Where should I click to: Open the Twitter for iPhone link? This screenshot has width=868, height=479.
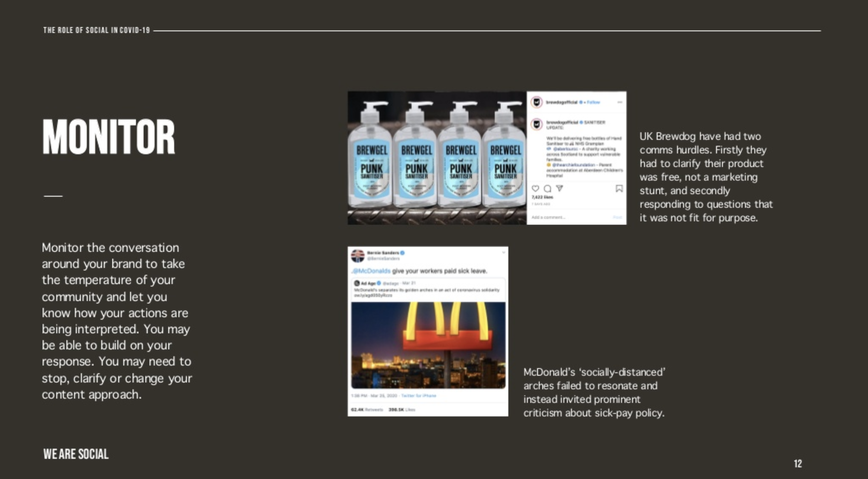(419, 396)
